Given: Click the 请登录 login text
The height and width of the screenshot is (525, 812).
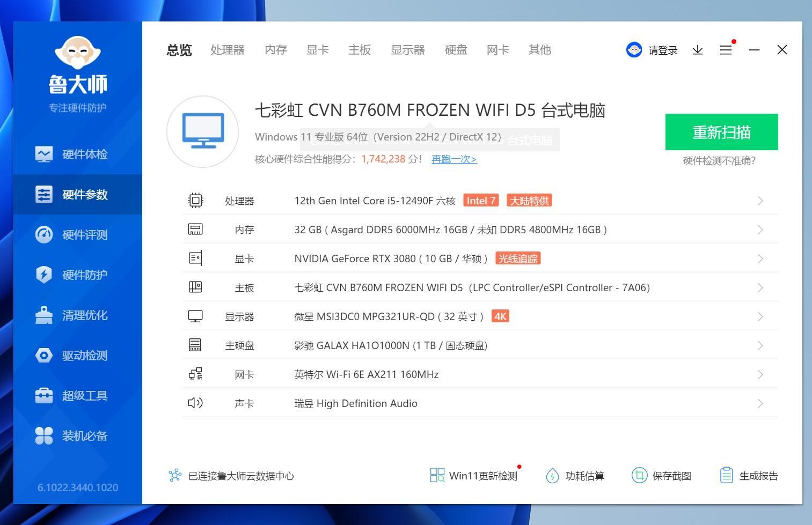Looking at the screenshot, I should (663, 50).
